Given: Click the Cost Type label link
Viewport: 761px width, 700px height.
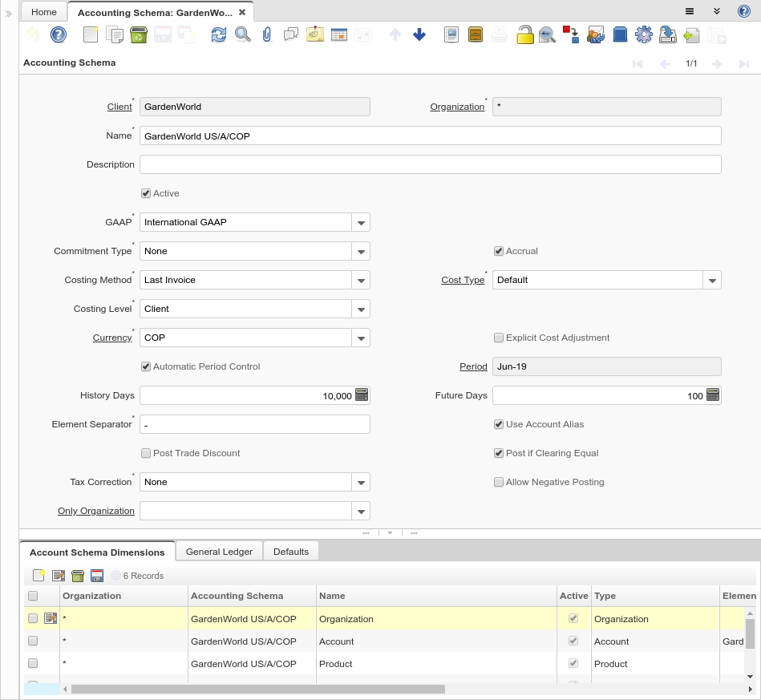Looking at the screenshot, I should coord(463,280).
